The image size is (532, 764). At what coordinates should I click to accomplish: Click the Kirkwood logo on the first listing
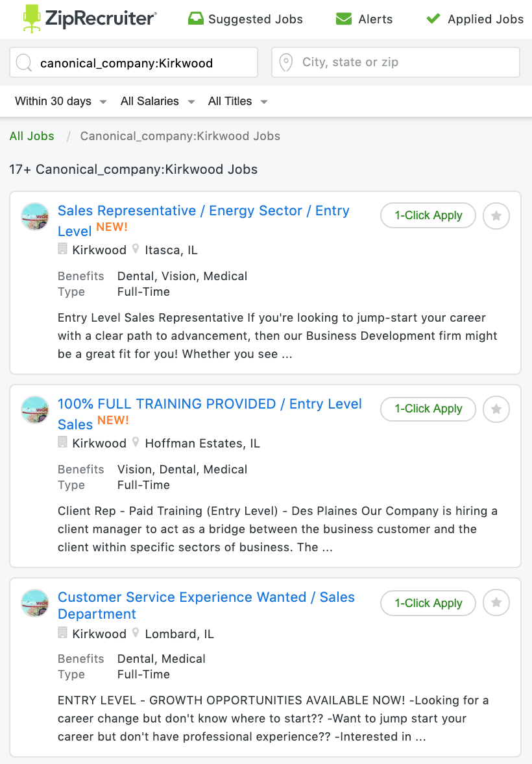pyautogui.click(x=35, y=217)
